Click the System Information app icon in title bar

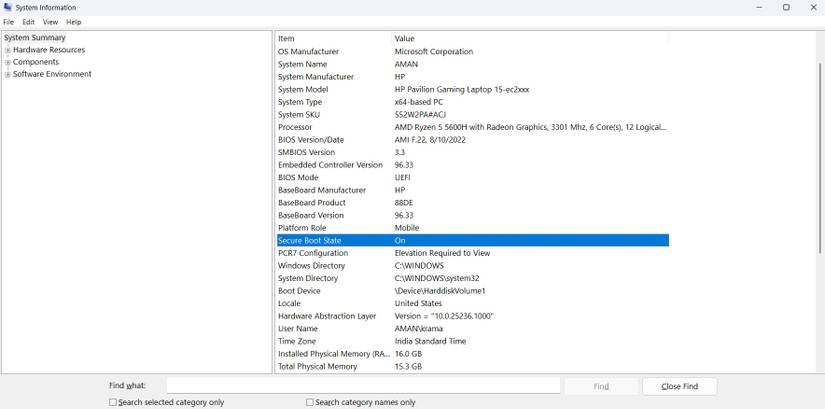pyautogui.click(x=8, y=7)
